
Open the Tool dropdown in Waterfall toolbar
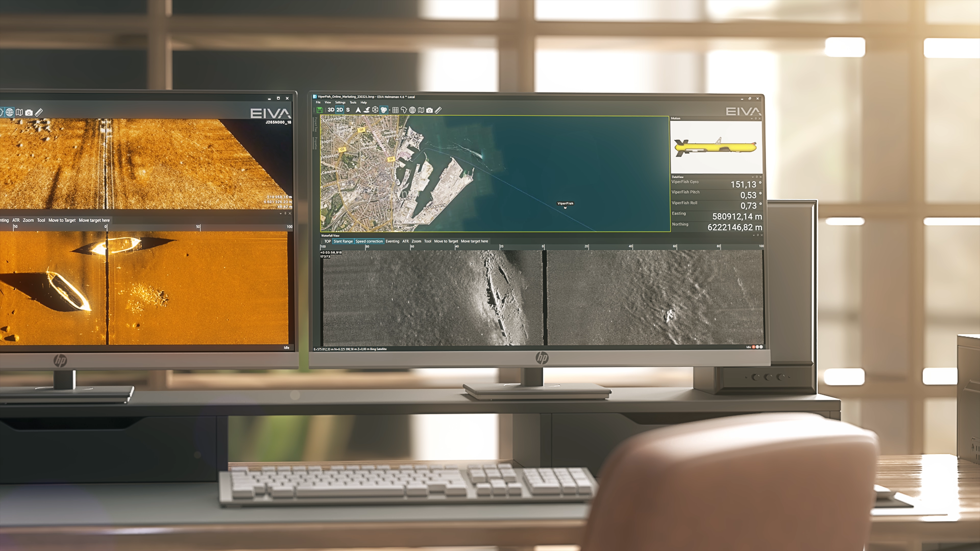(428, 241)
